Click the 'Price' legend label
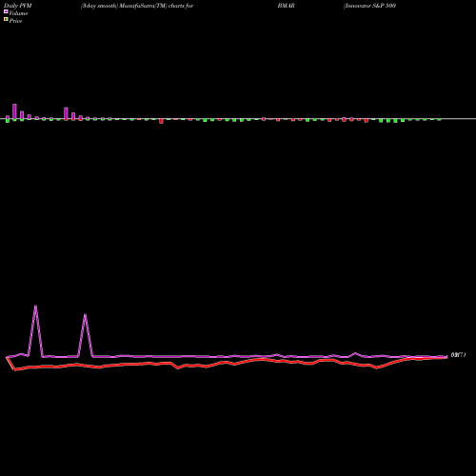This screenshot has height=476, width=476. tap(15, 21)
